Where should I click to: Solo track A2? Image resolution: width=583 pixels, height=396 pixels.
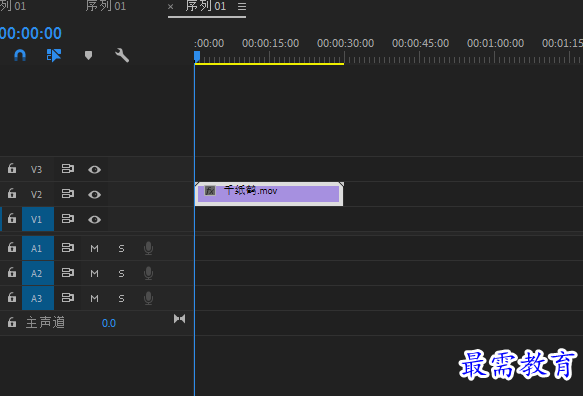pyautogui.click(x=121, y=273)
